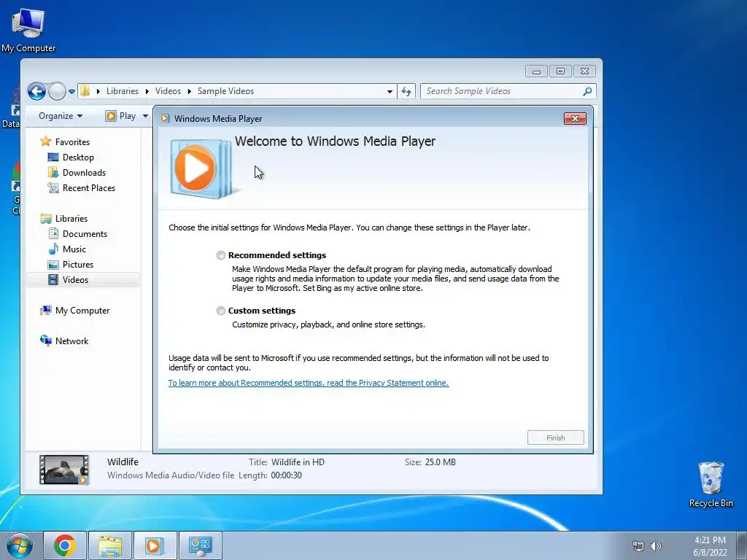Click the volume speaker tray icon
Screen dimensions: 747x560
pyautogui.click(x=656, y=546)
